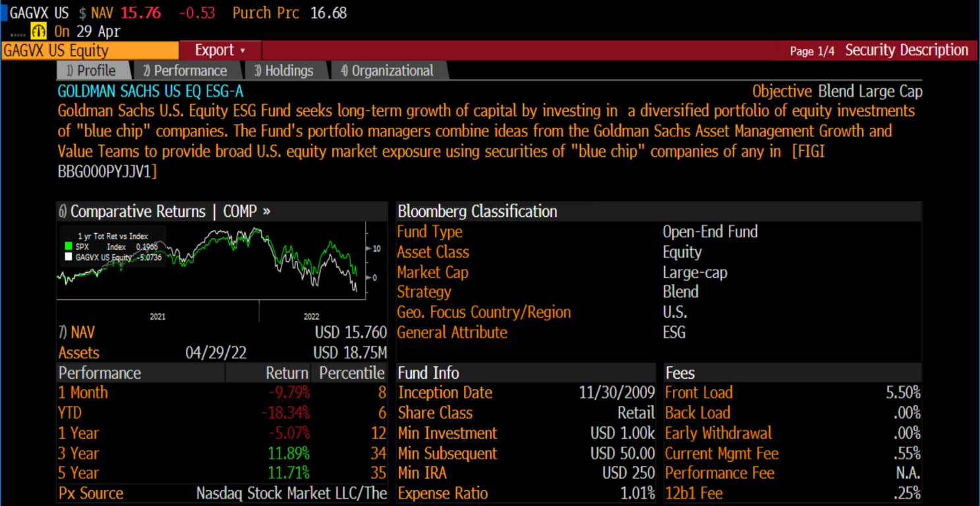
Task: Click the Px Source Nasdaq value
Action: pos(290,493)
